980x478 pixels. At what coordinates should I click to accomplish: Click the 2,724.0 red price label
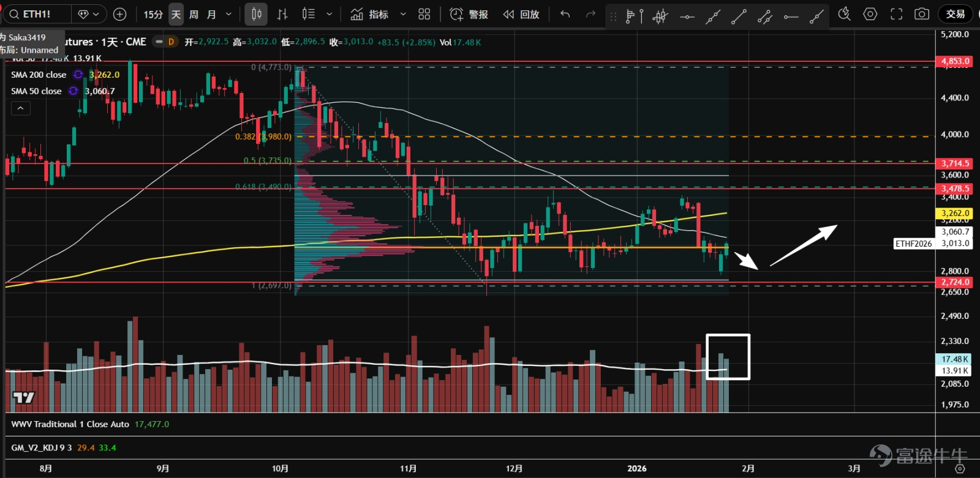point(955,282)
